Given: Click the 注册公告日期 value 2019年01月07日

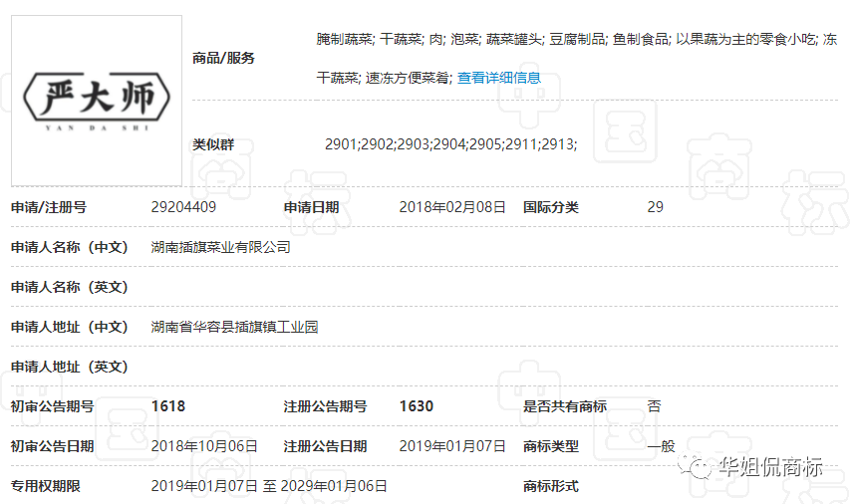Looking at the screenshot, I should 452,446.
